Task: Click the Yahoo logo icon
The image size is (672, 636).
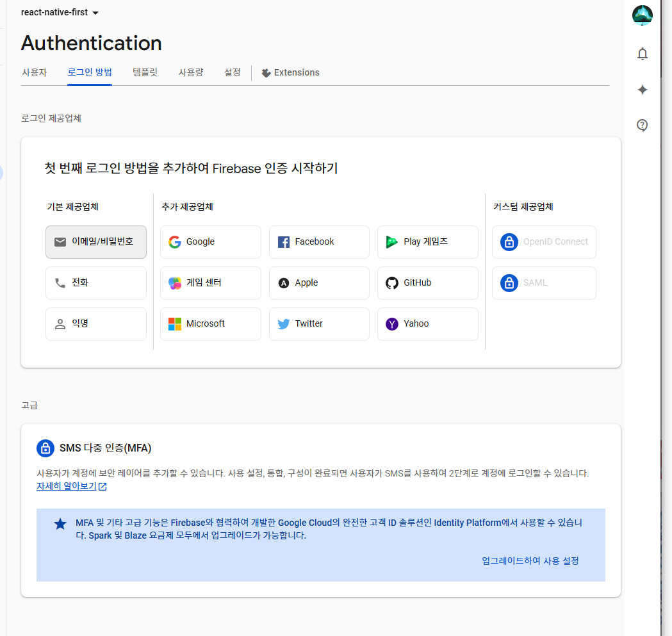Action: pyautogui.click(x=391, y=324)
